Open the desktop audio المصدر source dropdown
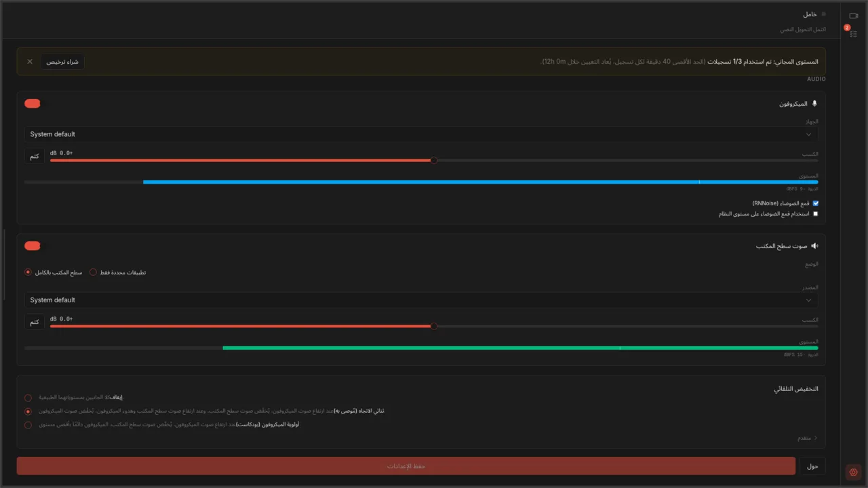 click(421, 300)
